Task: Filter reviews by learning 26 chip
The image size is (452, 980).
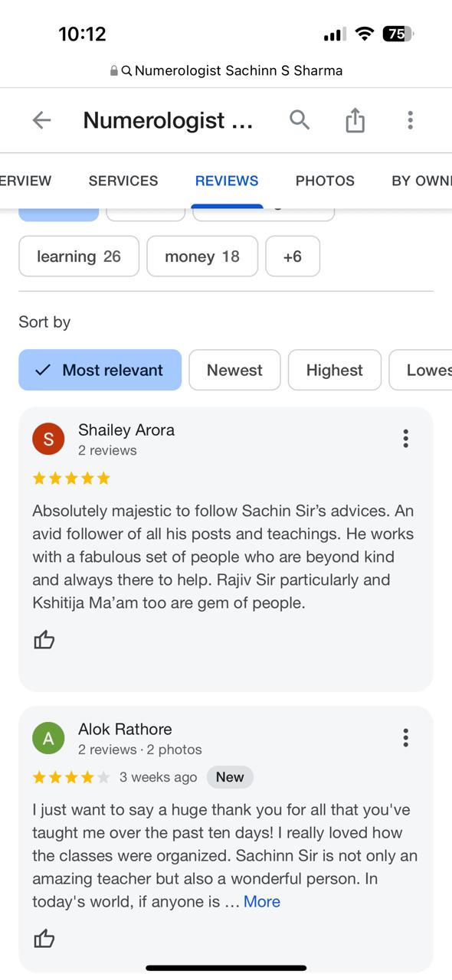Action: tap(79, 256)
